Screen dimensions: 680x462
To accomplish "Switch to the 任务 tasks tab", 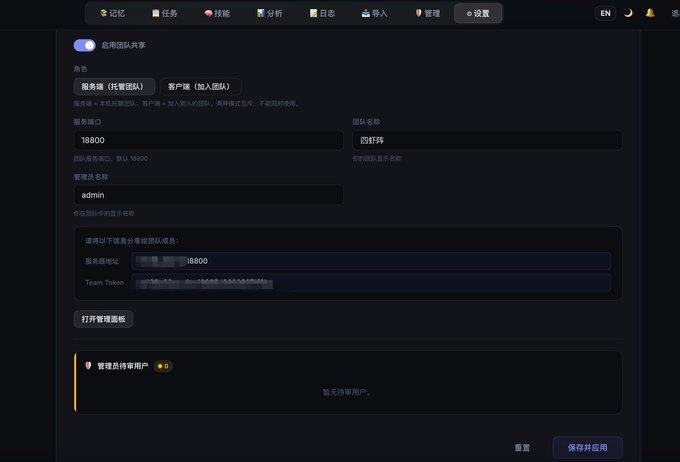I will pyautogui.click(x=165, y=13).
